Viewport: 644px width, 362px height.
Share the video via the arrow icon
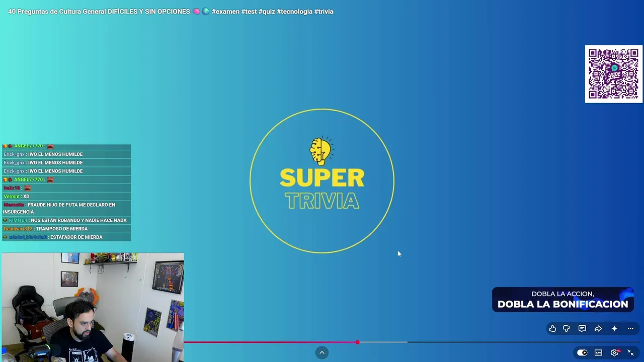click(x=598, y=328)
